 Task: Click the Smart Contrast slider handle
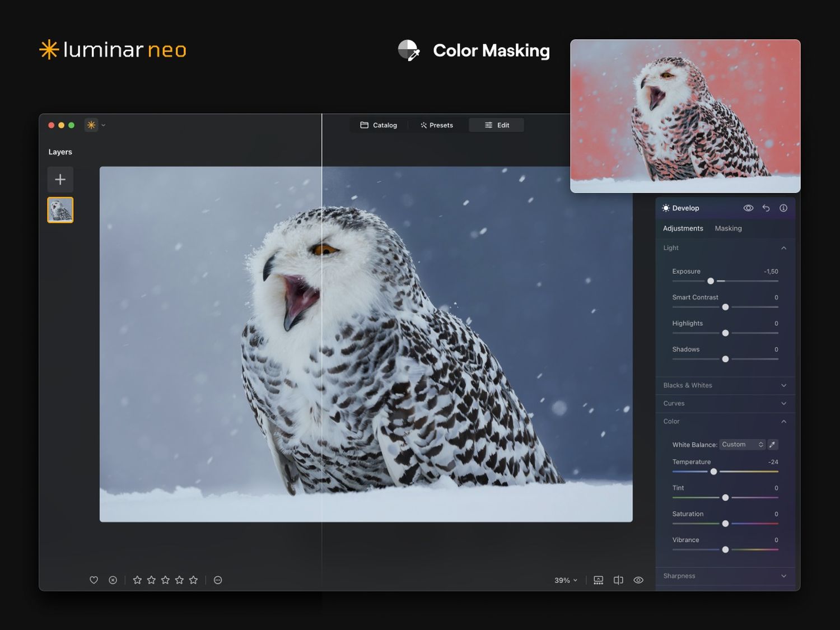(725, 307)
